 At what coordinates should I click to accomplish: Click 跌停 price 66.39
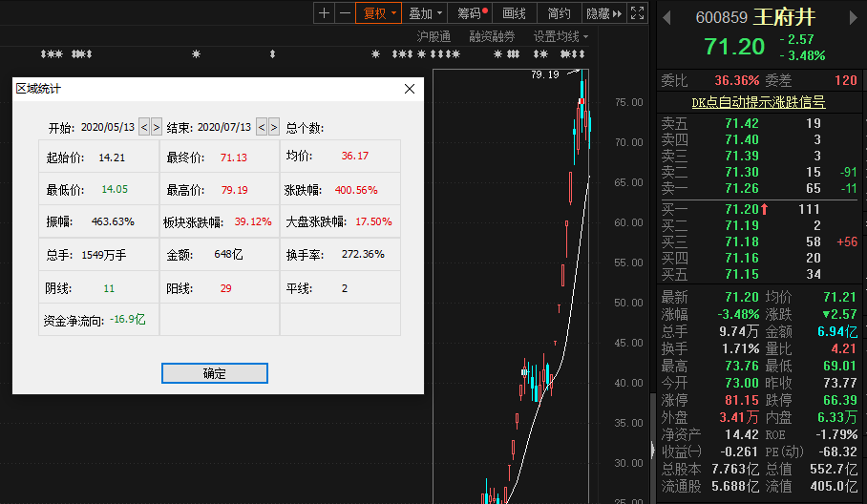[840, 400]
